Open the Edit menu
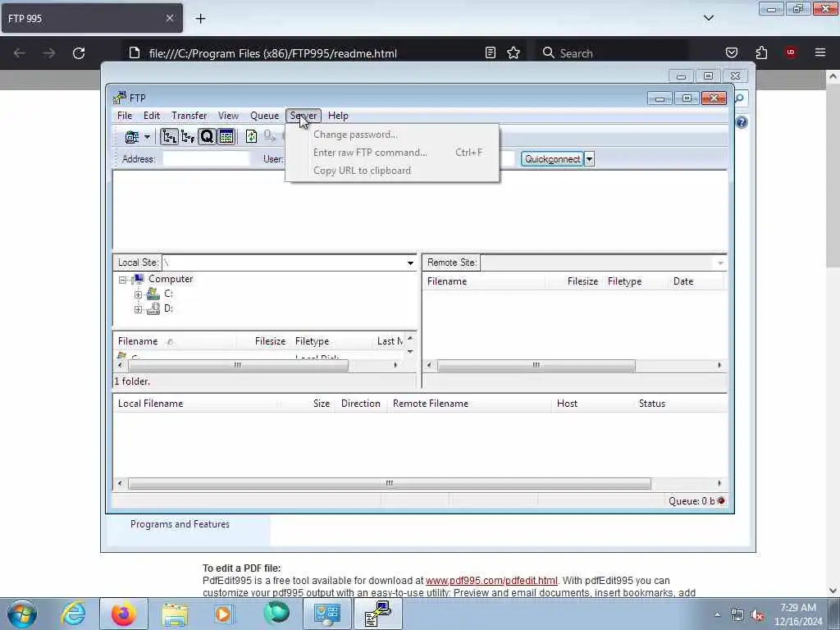This screenshot has width=840, height=630. coord(152,116)
